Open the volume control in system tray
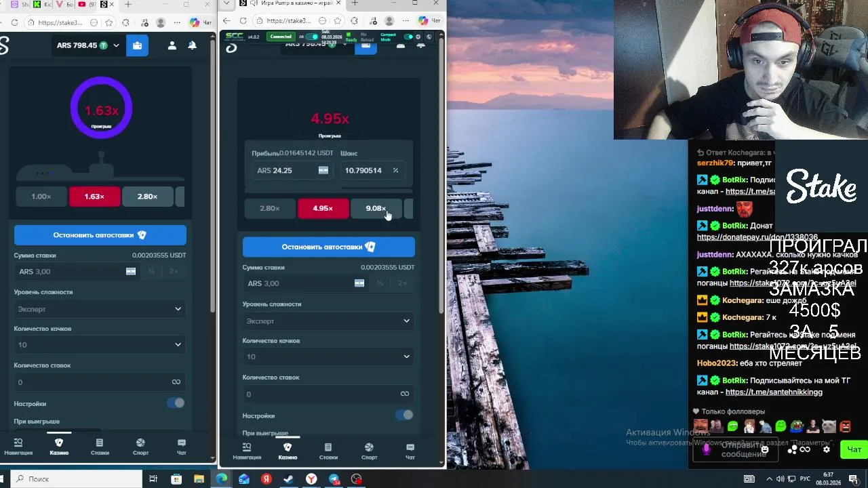This screenshot has height=488, width=868. point(780,479)
